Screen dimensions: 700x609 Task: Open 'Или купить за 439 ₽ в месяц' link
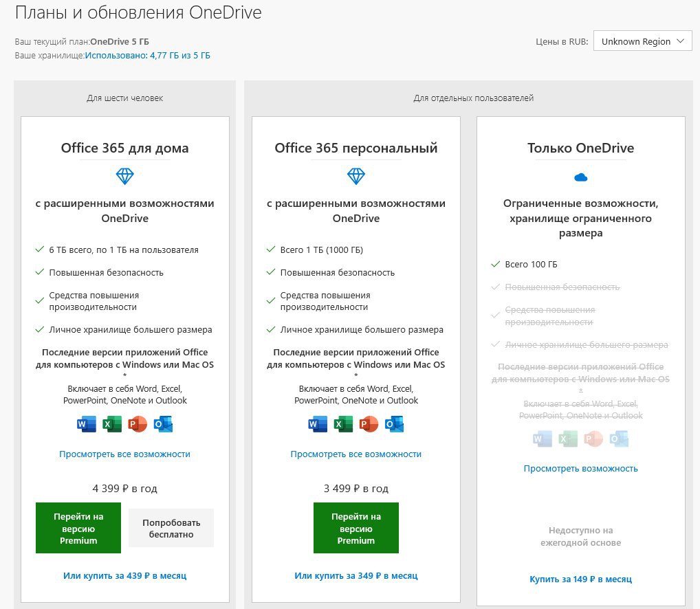point(125,575)
